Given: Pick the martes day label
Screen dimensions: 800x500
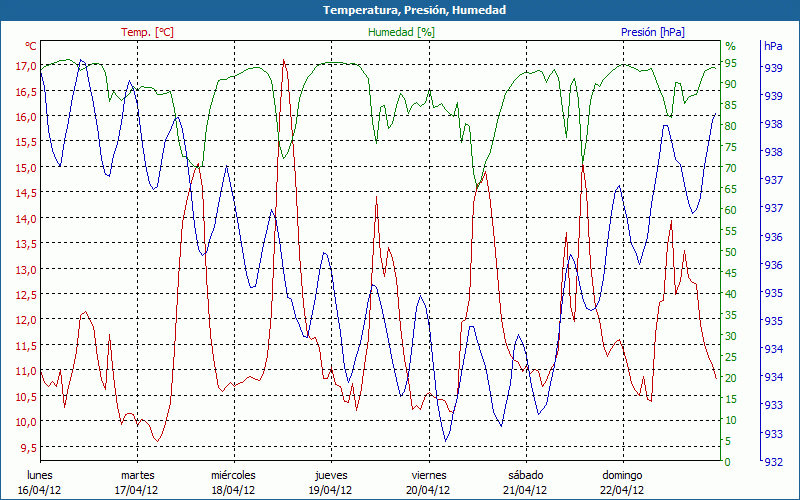Looking at the screenshot, I should pos(137,475).
